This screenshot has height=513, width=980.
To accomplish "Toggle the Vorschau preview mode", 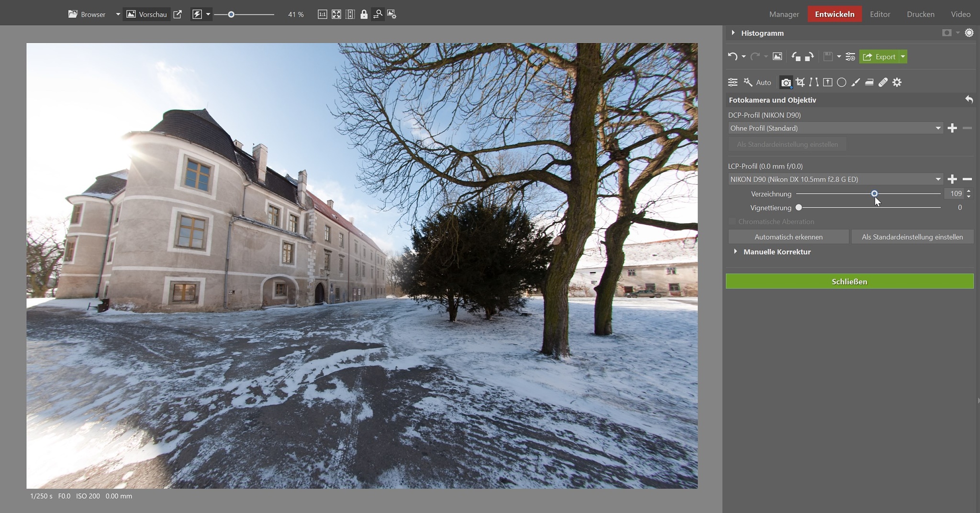I will point(146,14).
